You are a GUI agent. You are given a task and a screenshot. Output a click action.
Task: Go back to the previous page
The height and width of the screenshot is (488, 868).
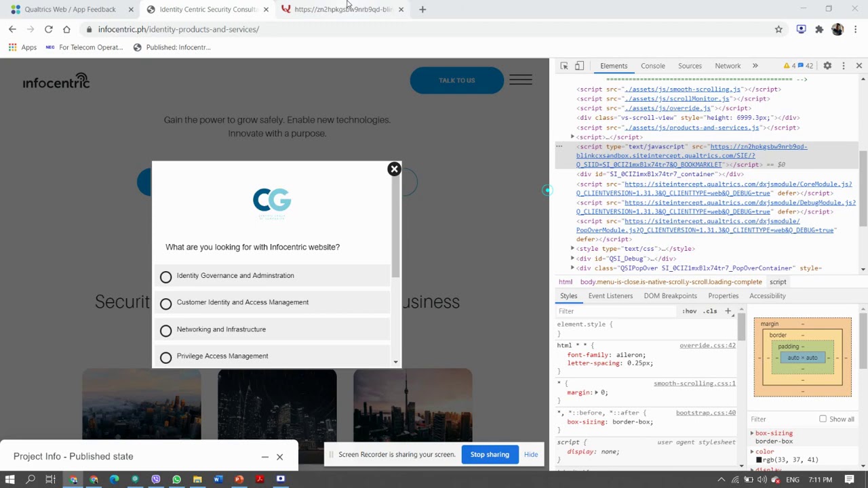(x=12, y=29)
